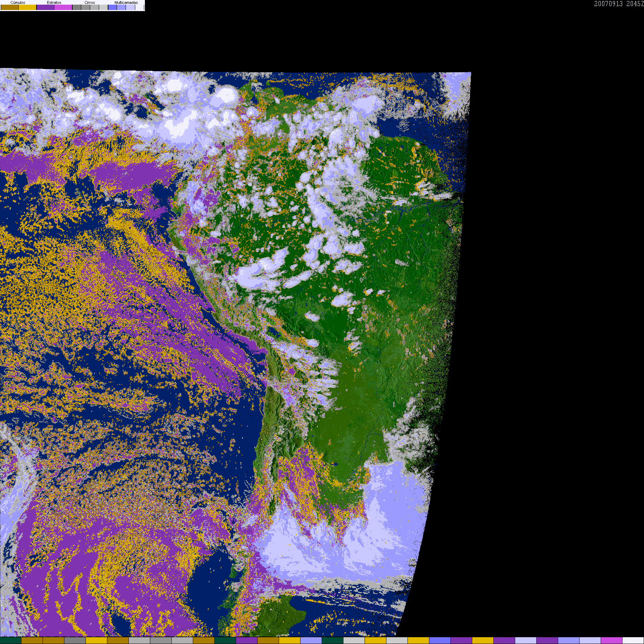Select the second-lightest gray Cirros legend swatch
Viewport: 644px width, 644px height.
point(94,8)
